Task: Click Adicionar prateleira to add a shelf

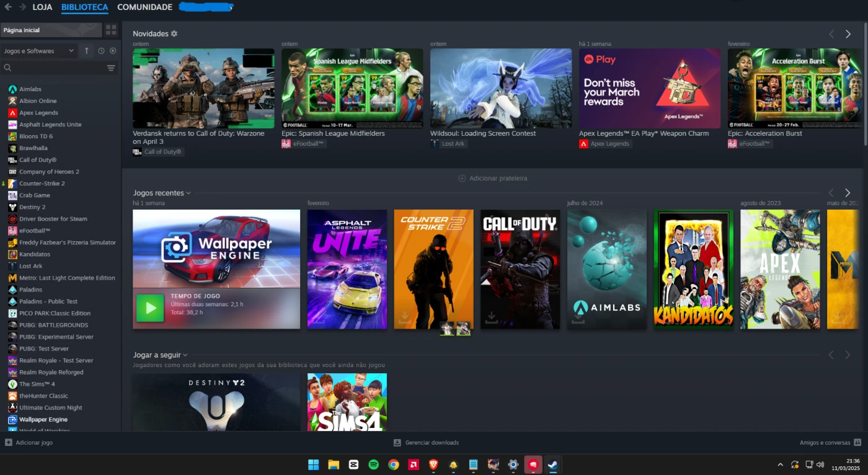Action: (x=493, y=179)
